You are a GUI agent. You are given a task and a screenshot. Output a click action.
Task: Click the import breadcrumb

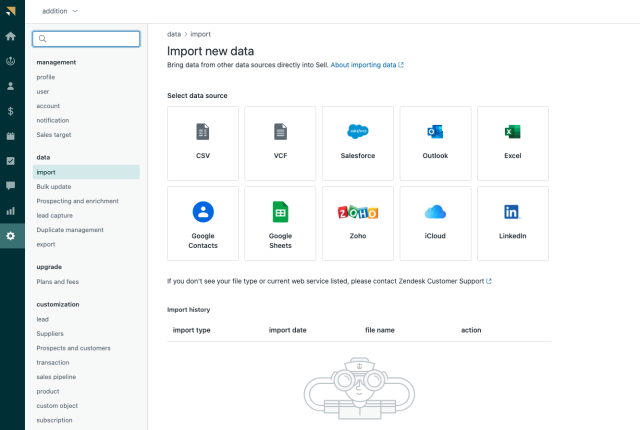[x=200, y=34]
